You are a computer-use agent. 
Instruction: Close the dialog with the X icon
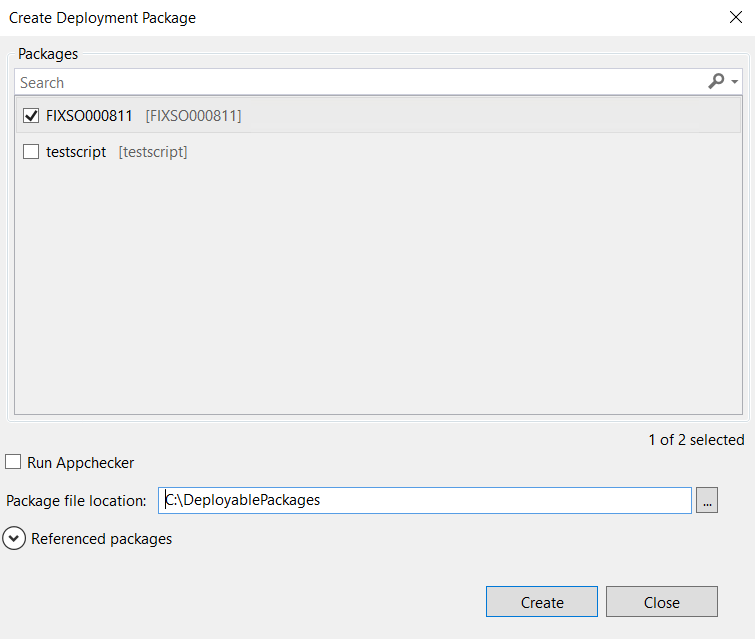tap(736, 17)
